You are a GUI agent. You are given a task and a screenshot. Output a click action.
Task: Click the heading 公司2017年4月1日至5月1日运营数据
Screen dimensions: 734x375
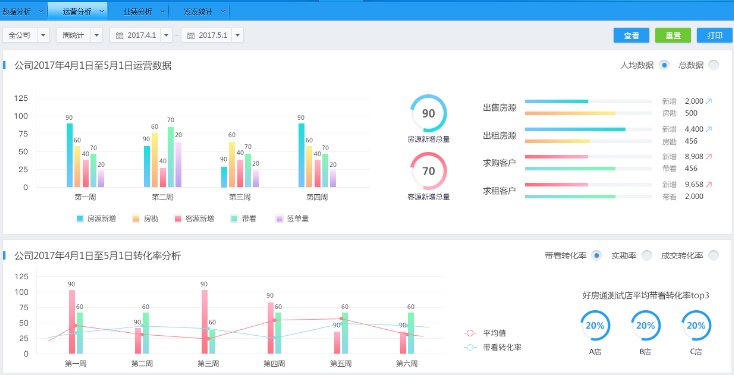click(93, 66)
